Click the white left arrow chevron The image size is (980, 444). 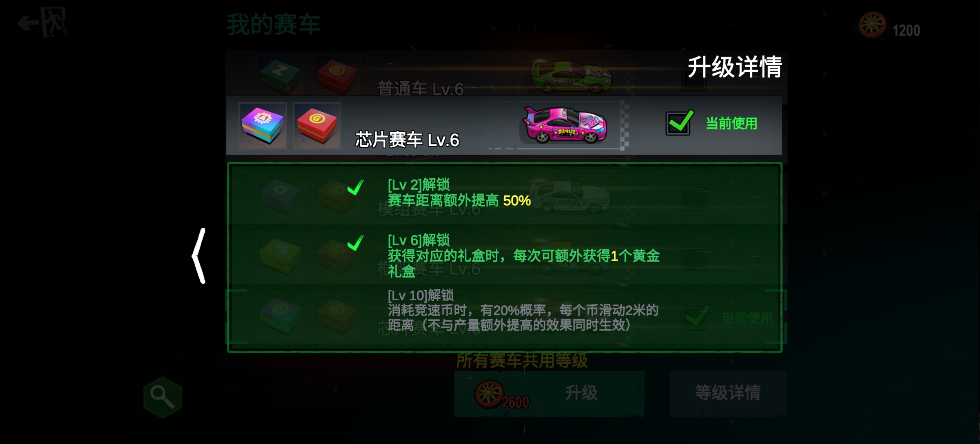199,256
